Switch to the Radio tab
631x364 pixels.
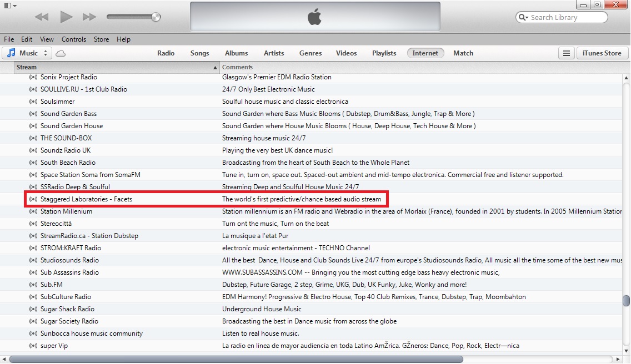(x=166, y=53)
